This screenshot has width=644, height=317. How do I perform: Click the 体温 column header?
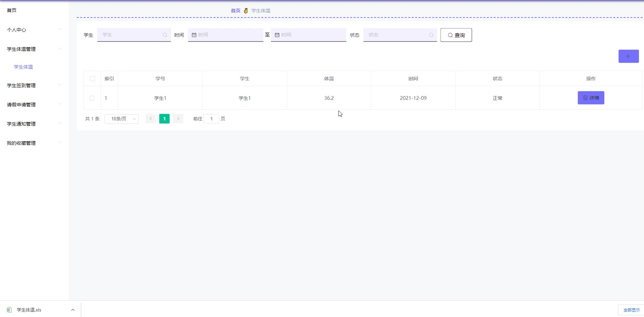click(329, 79)
